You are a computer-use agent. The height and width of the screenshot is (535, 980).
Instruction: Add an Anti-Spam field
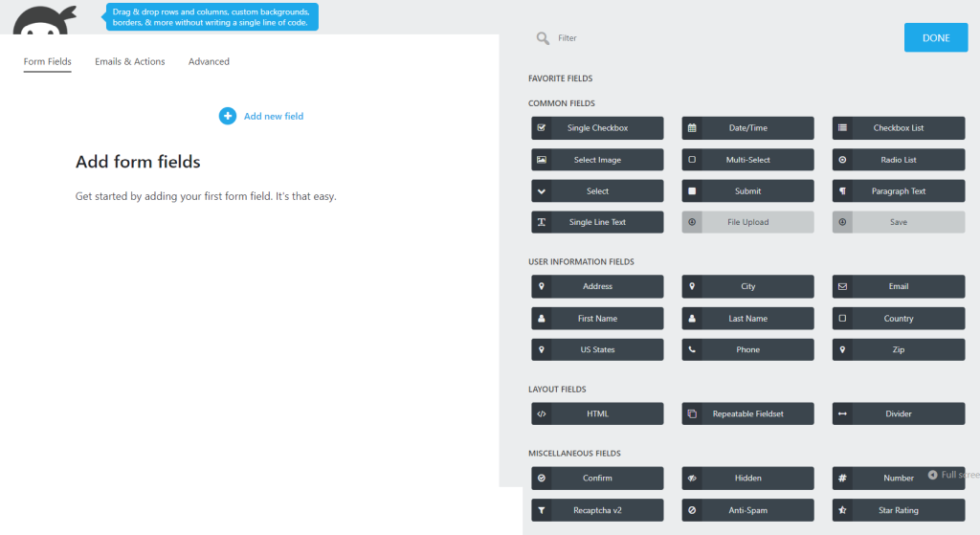tap(748, 510)
